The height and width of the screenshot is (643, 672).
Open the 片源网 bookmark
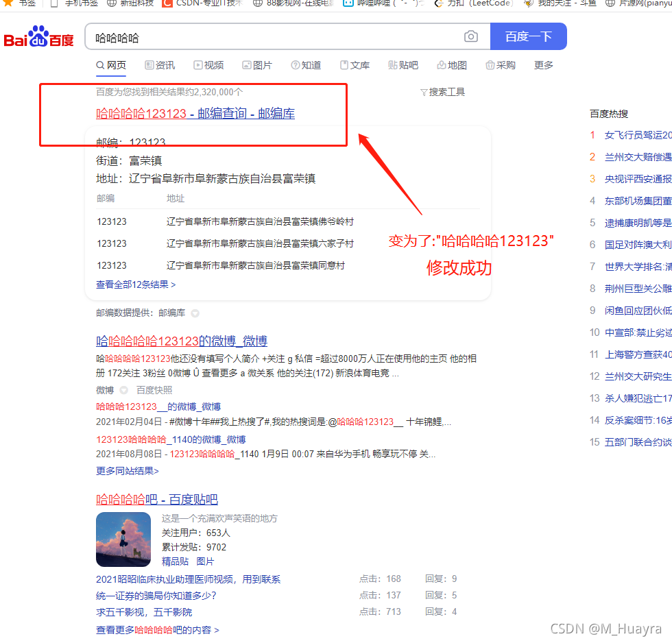pyautogui.click(x=638, y=3)
